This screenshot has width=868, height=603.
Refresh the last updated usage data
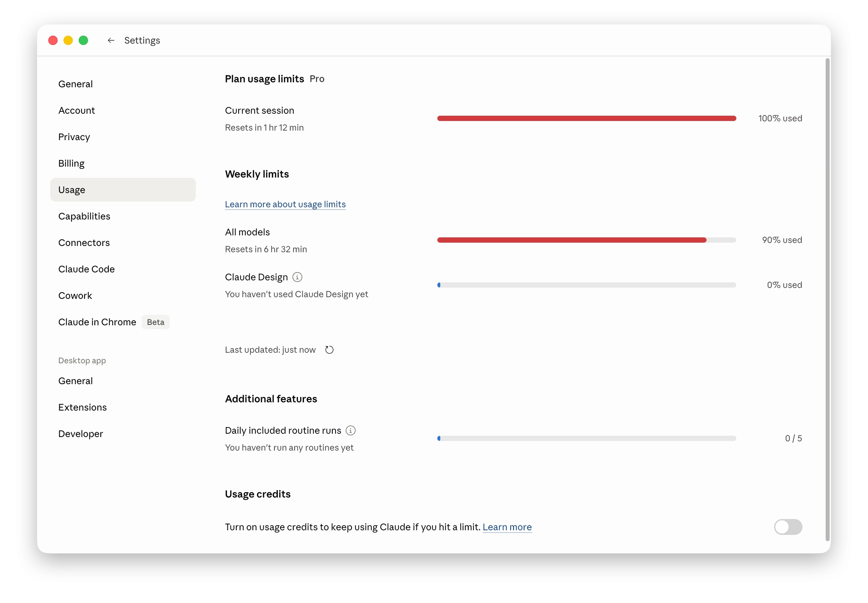tap(329, 350)
